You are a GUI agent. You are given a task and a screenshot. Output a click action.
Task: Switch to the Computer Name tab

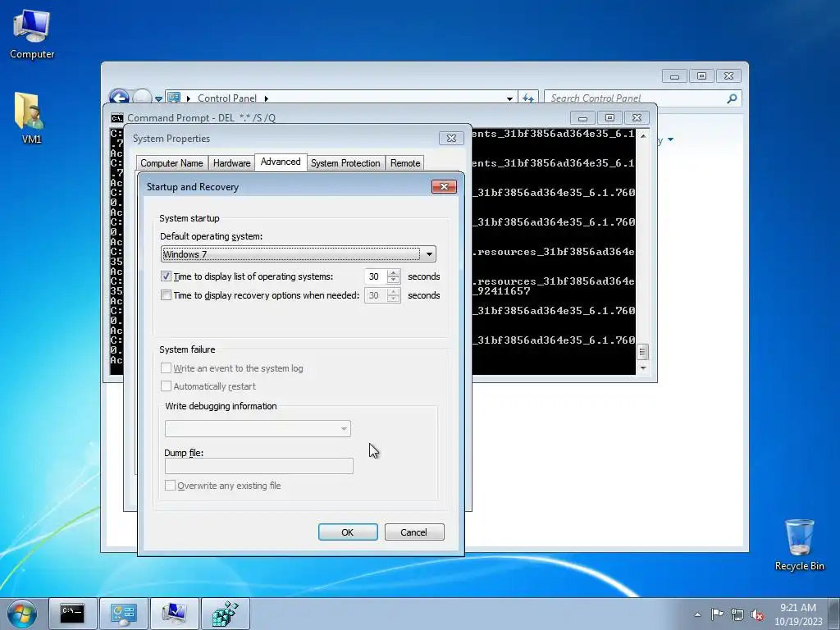click(171, 163)
